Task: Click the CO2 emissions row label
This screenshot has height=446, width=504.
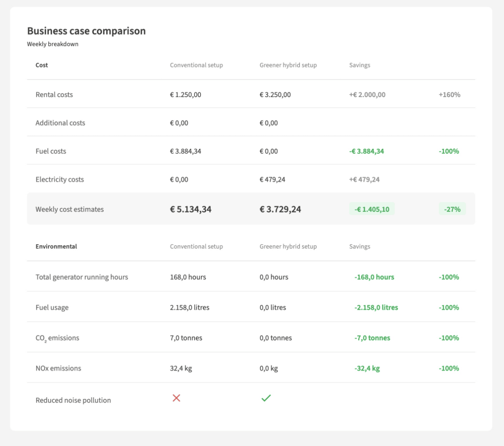Action: click(57, 338)
